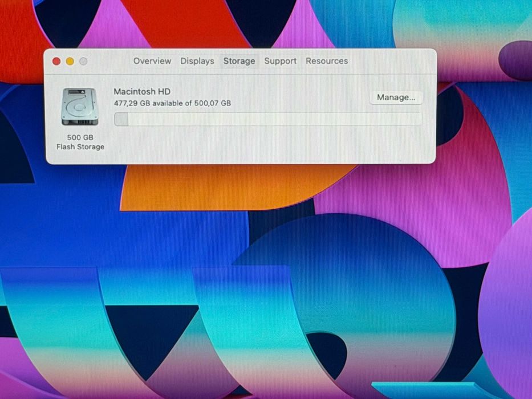Go to the Support tab
The image size is (532, 399).
[280, 61]
